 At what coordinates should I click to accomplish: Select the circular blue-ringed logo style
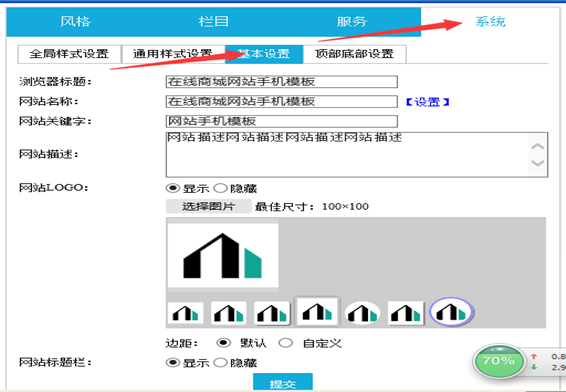tap(451, 312)
